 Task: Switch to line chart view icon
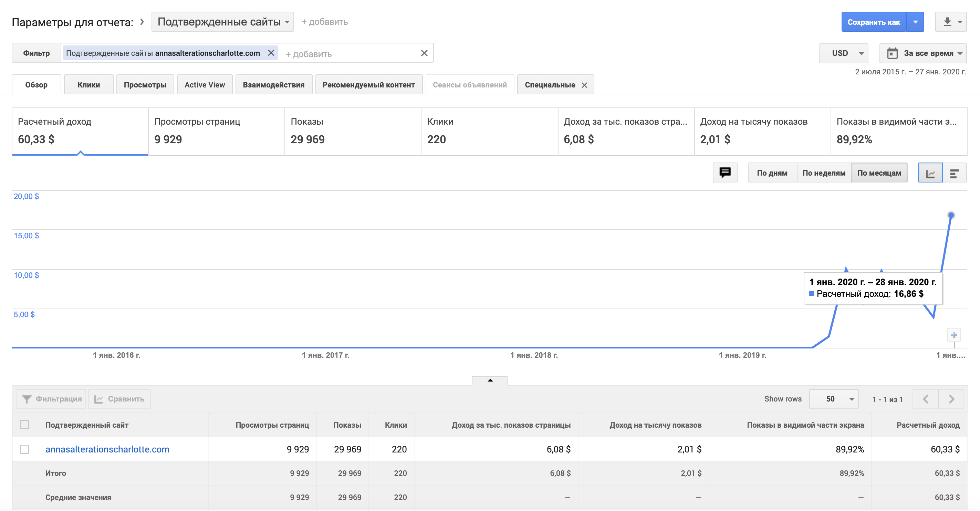click(930, 173)
